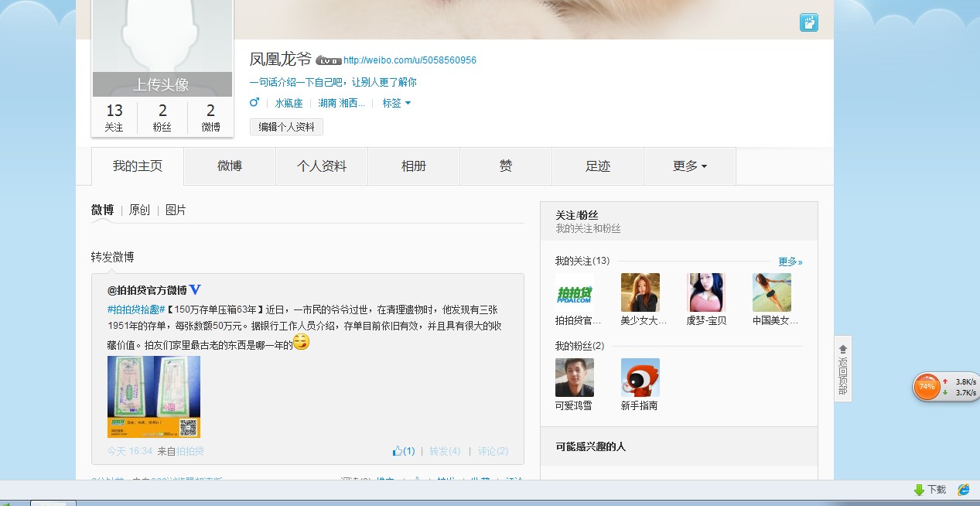
Task: Click 编辑个人资料 edit profile button
Action: tap(286, 127)
